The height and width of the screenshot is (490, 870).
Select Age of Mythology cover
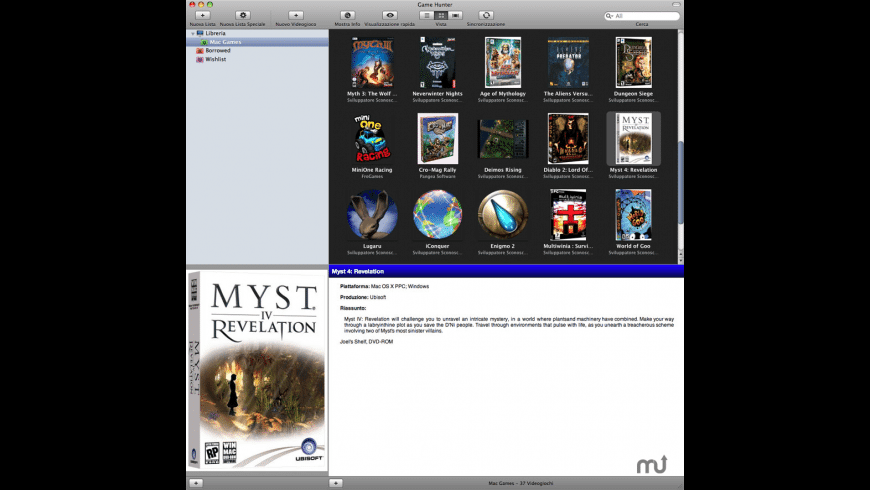click(503, 62)
